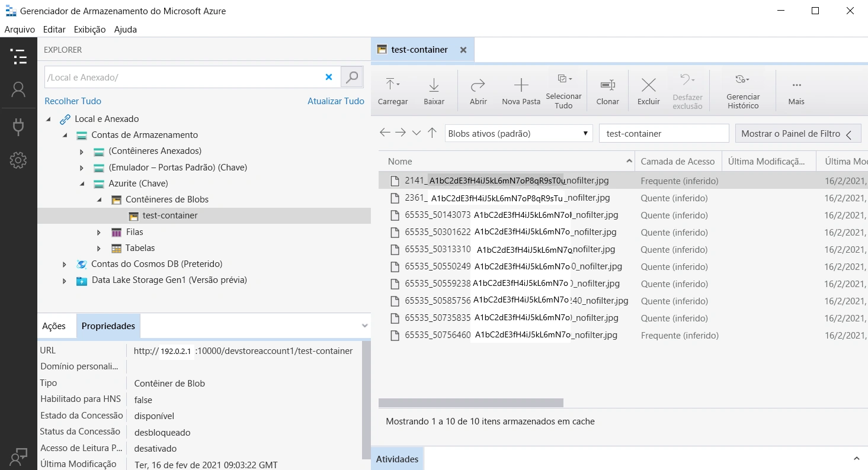Open navigation history down chevron
The height and width of the screenshot is (470, 868).
[416, 133]
